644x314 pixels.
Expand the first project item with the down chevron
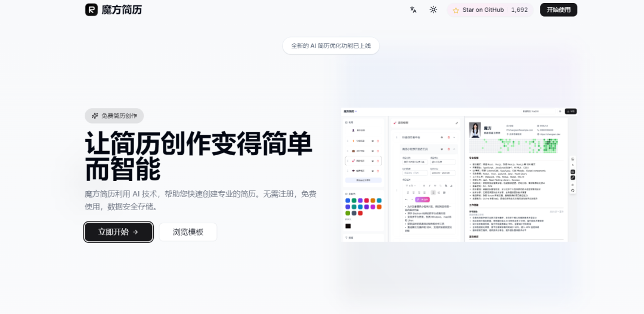454,137
